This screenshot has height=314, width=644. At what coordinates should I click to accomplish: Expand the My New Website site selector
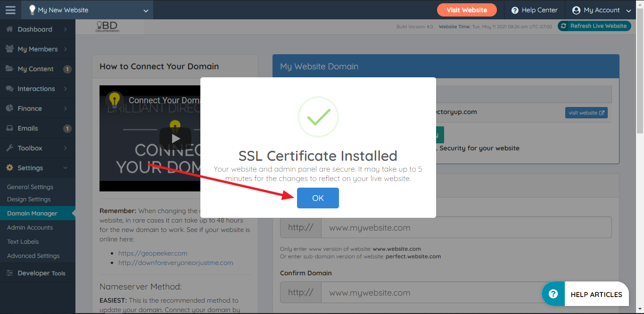pos(87,9)
